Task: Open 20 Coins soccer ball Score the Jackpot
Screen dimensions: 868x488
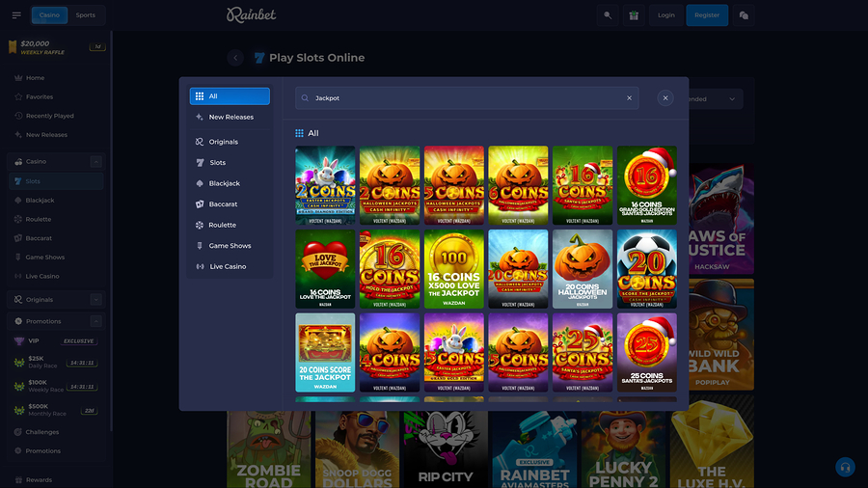Action: pyautogui.click(x=646, y=269)
